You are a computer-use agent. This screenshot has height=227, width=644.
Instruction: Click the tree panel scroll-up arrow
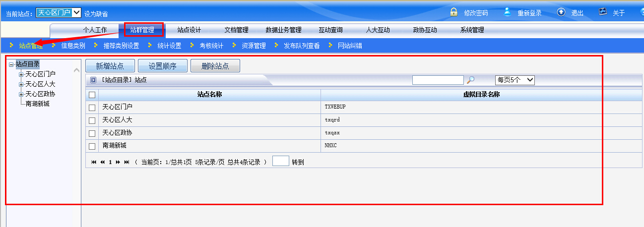(x=76, y=70)
